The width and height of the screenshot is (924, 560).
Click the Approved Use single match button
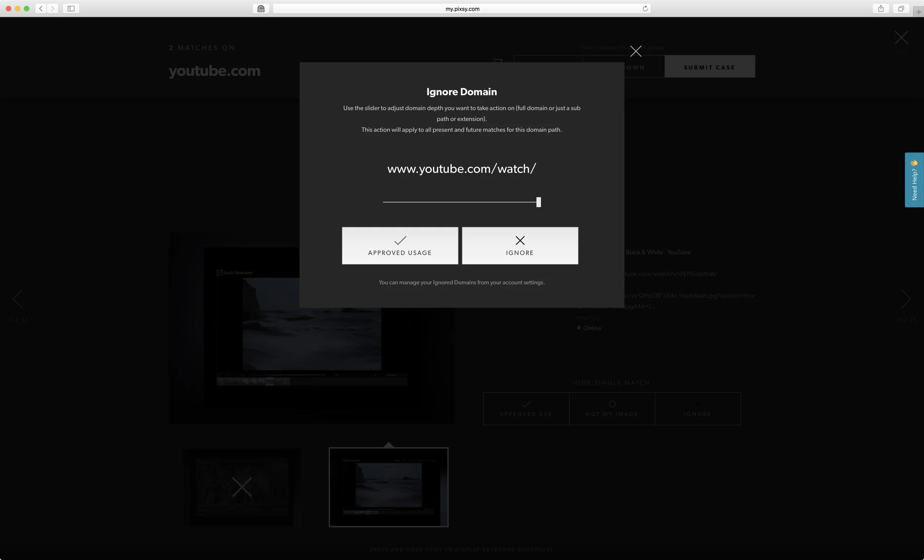[x=526, y=409]
